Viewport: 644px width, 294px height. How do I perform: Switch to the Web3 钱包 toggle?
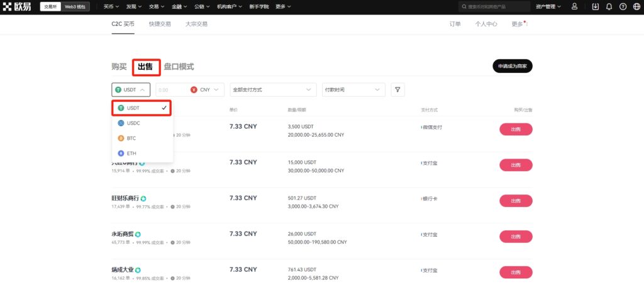[75, 6]
